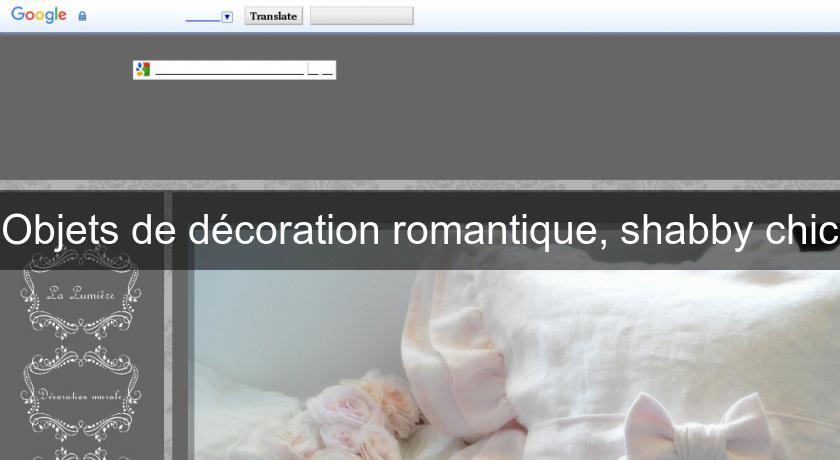The width and height of the screenshot is (840, 460).
Task: Open the language dropdown arrow
Action: (227, 17)
